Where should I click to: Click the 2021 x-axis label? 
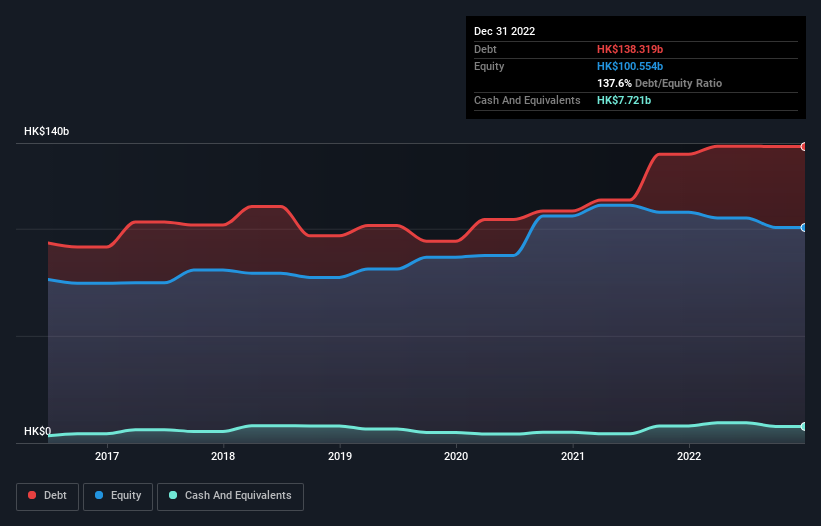tap(573, 456)
